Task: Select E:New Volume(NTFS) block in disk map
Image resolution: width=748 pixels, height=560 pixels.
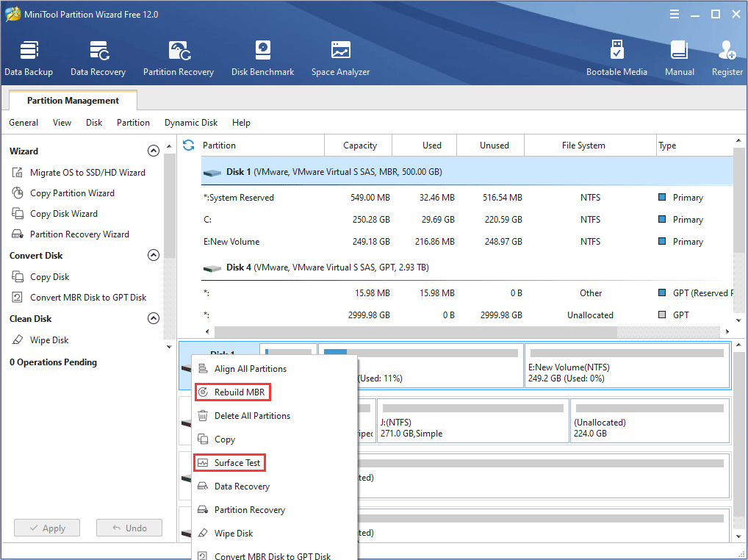Action: (x=627, y=365)
